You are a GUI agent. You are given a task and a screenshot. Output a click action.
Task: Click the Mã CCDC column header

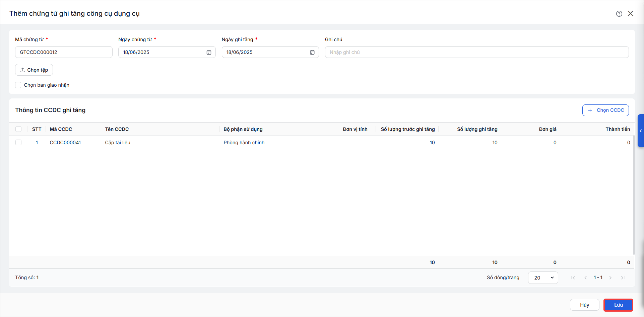point(61,129)
